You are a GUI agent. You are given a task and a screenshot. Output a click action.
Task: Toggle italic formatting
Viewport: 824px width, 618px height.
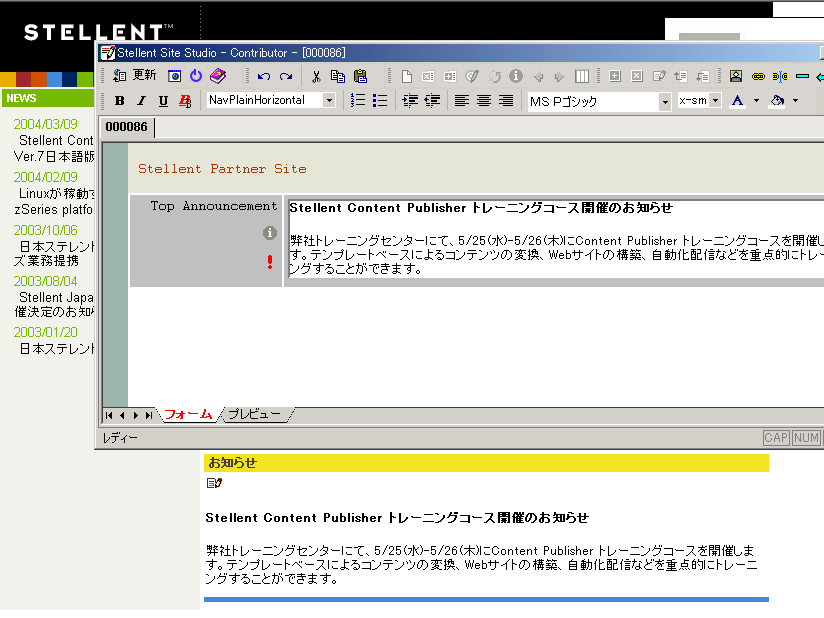(141, 100)
